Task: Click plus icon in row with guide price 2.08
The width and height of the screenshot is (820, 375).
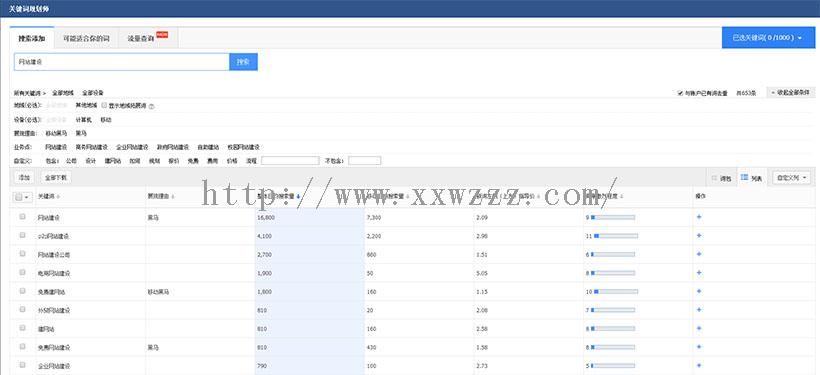Action: click(x=699, y=310)
